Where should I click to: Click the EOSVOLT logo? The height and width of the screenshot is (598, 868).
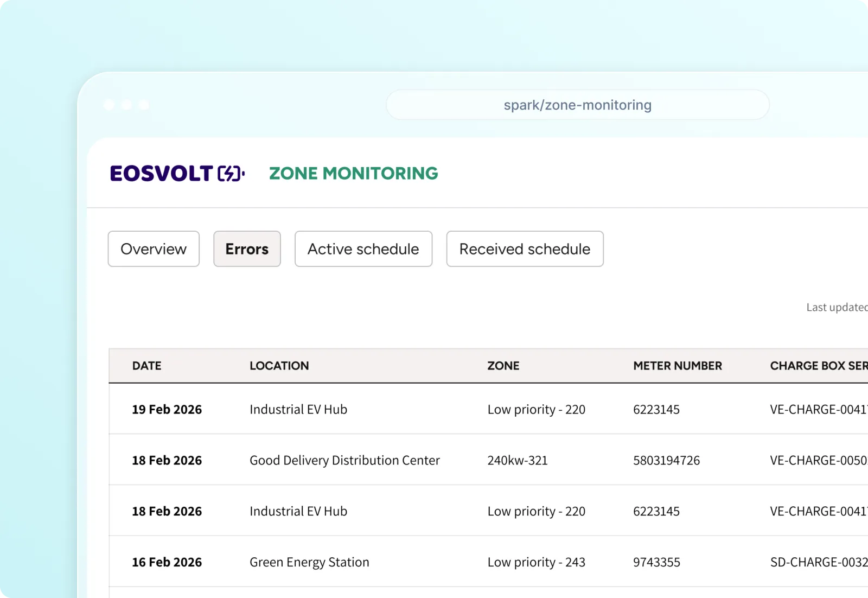pos(161,174)
